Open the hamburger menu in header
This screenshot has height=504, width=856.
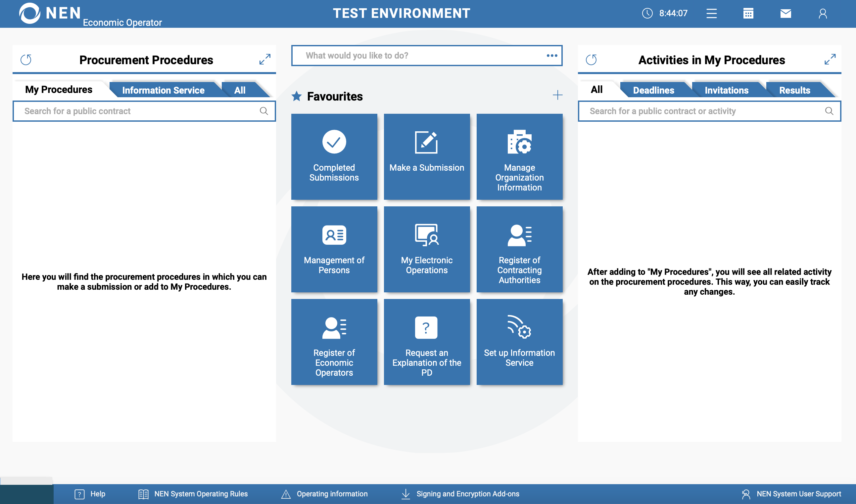point(711,14)
